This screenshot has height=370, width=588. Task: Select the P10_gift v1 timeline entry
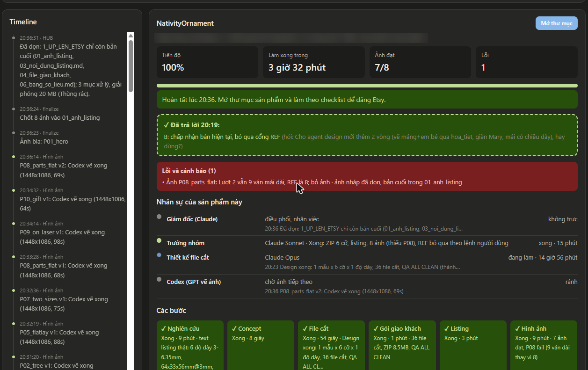[69, 200]
